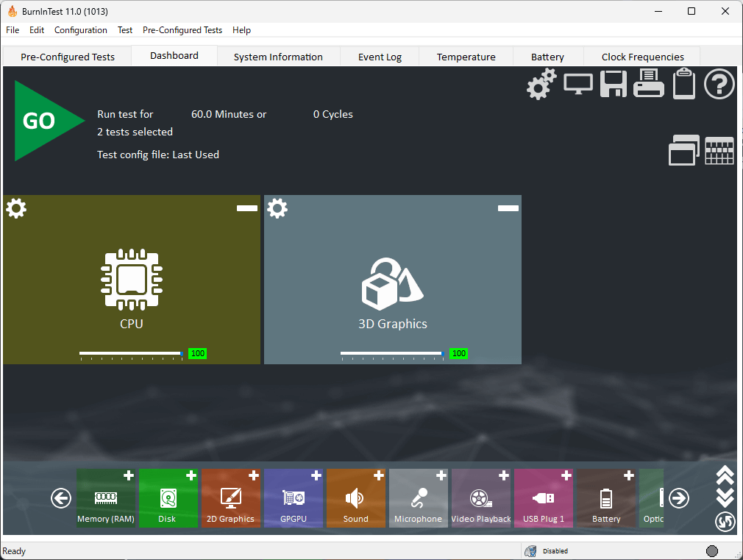Click the status bar computer icon

(530, 551)
